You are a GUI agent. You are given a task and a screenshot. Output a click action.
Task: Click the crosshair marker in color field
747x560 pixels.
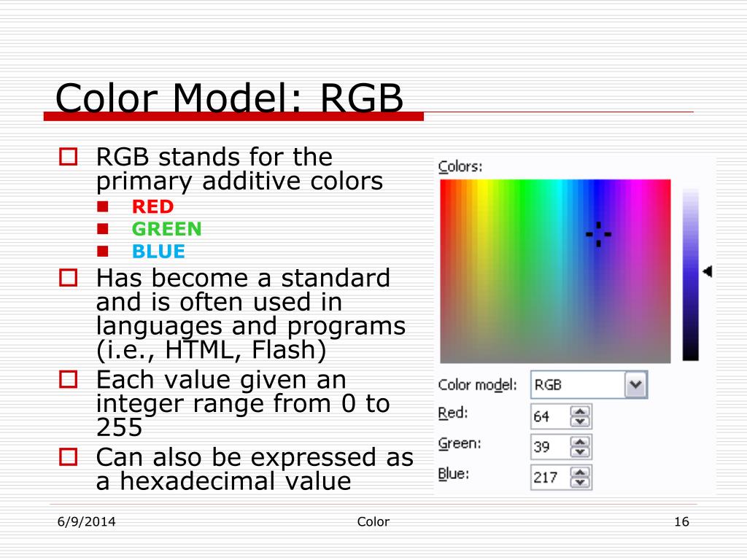pos(598,234)
